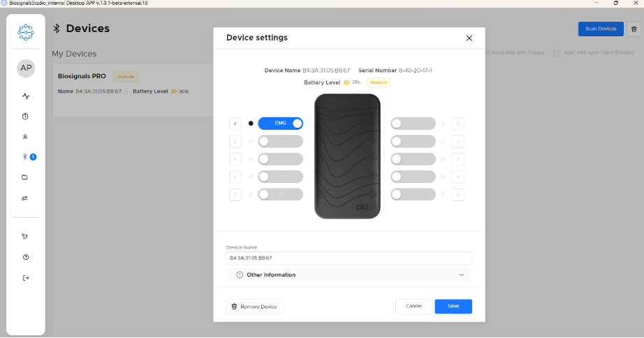This screenshot has height=338, width=644.
Task: Enable the channel 5 toggle
Action: pyautogui.click(x=281, y=194)
